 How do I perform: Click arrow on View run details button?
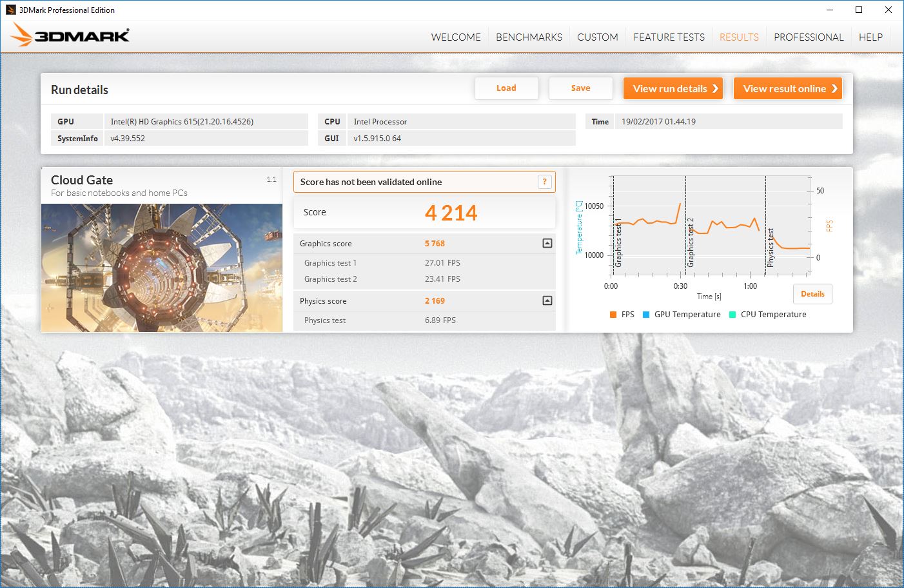(715, 89)
